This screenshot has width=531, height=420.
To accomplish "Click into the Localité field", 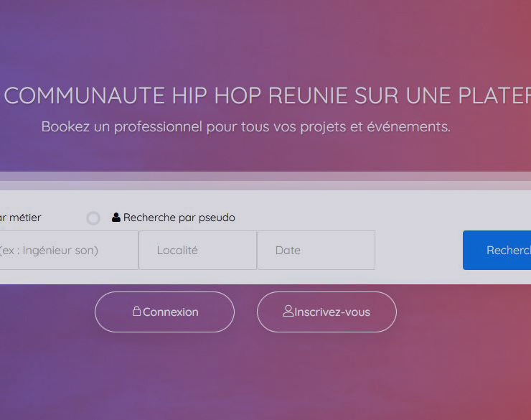I will coord(197,251).
